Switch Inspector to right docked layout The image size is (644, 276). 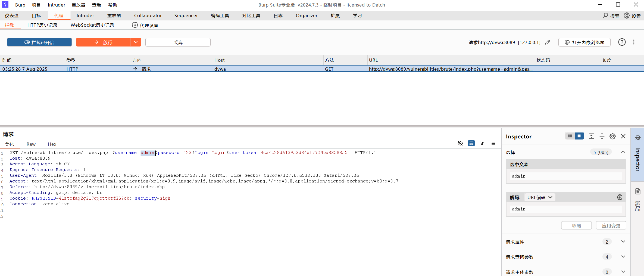coord(579,136)
